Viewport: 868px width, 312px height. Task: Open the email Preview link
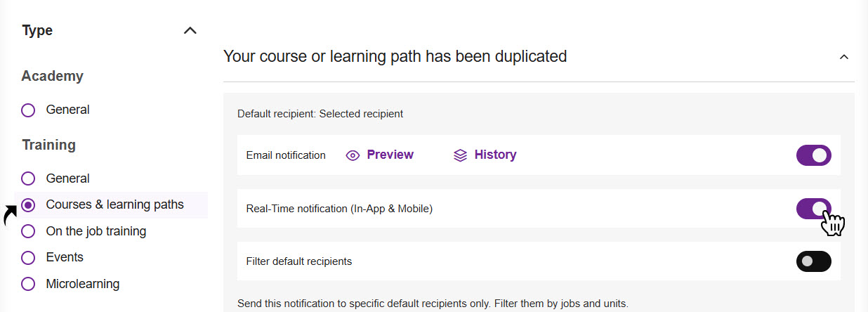pos(390,155)
